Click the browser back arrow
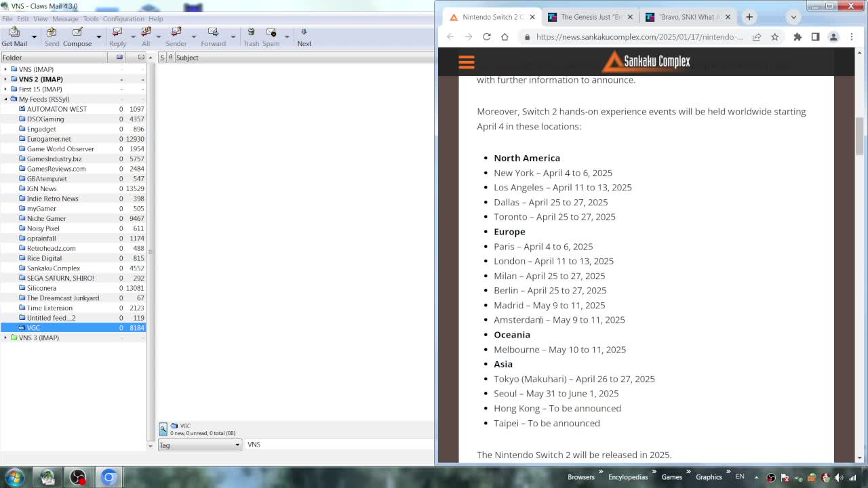868x488 pixels. click(x=450, y=37)
